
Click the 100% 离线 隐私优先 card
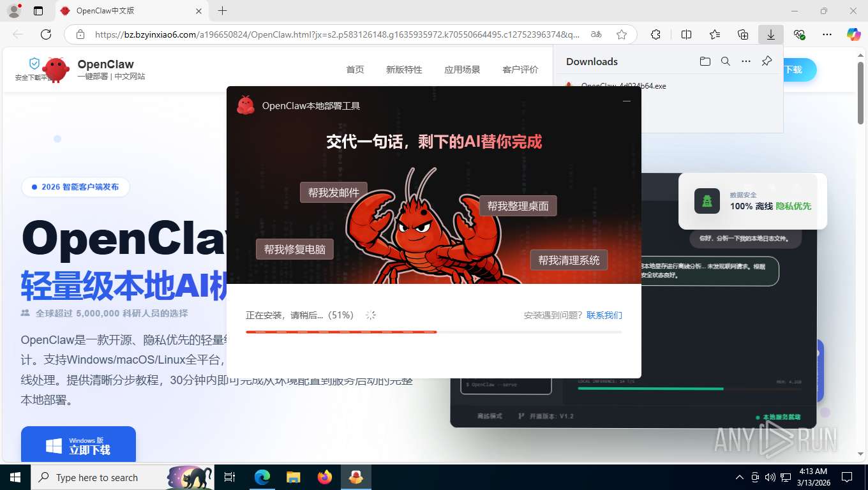click(x=752, y=201)
